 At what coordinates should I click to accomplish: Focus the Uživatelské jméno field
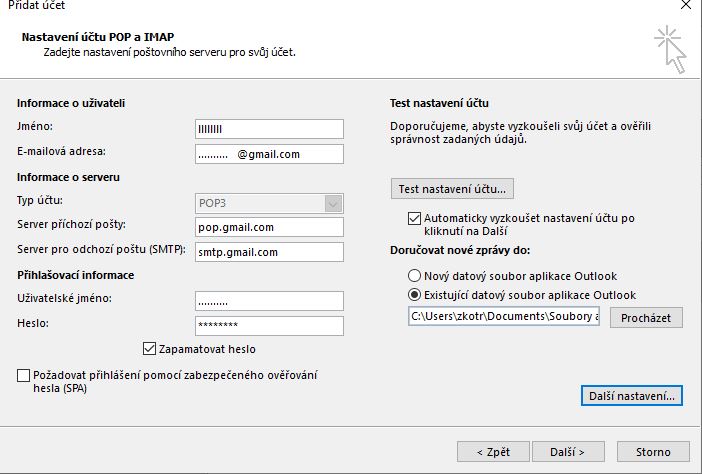coord(270,301)
